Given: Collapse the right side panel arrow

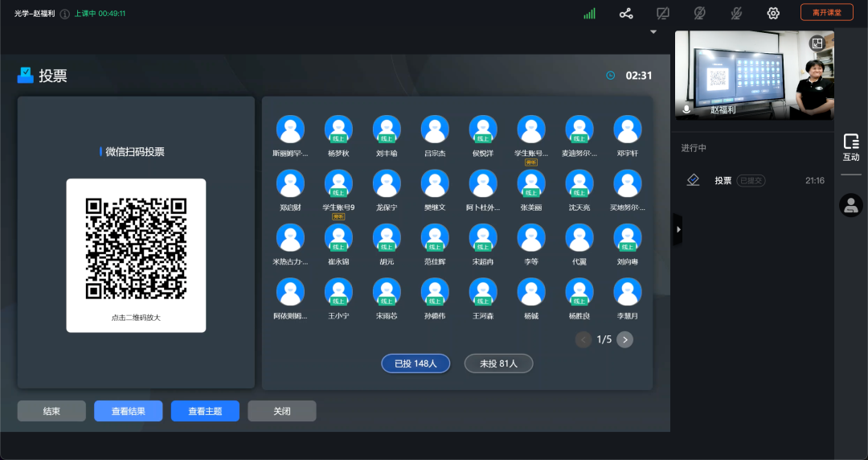Looking at the screenshot, I should 678,229.
